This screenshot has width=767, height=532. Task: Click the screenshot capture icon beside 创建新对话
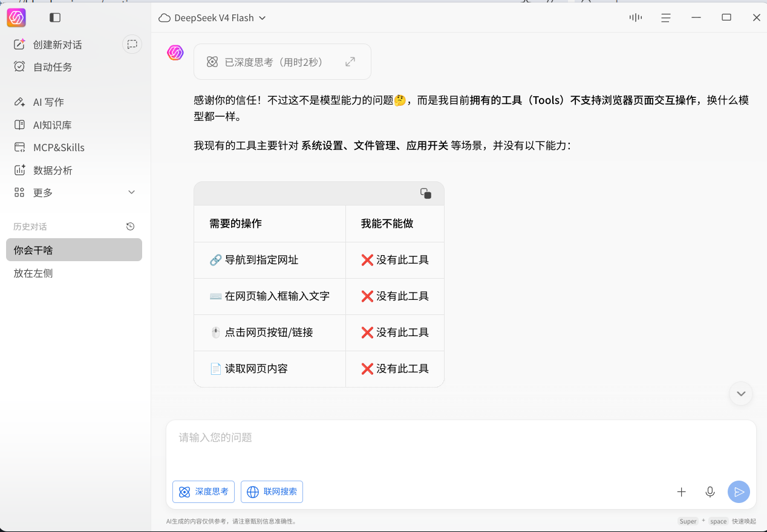tap(132, 44)
